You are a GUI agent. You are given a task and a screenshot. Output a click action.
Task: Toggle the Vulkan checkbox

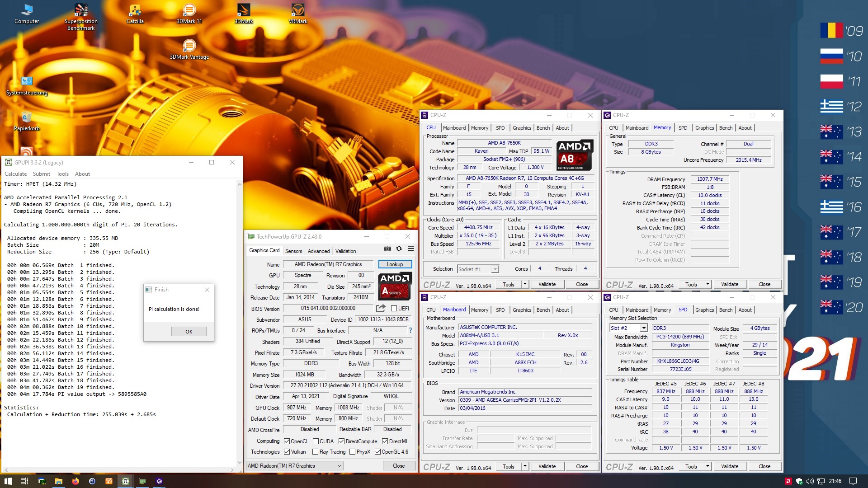[287, 452]
